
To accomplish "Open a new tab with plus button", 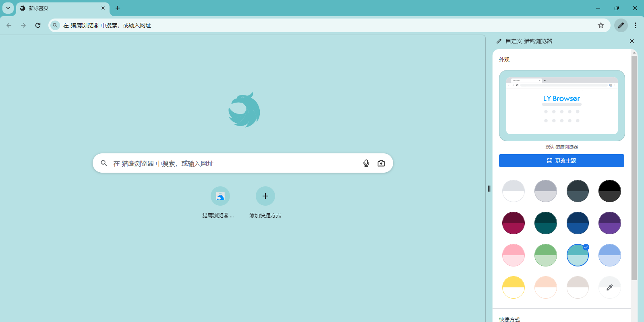I will (118, 8).
